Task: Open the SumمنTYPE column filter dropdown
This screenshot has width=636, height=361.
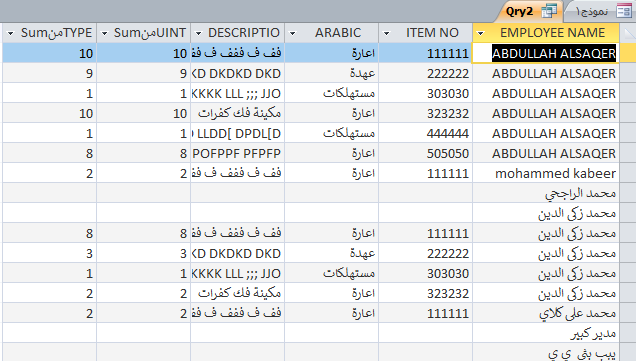Action: 11,33
